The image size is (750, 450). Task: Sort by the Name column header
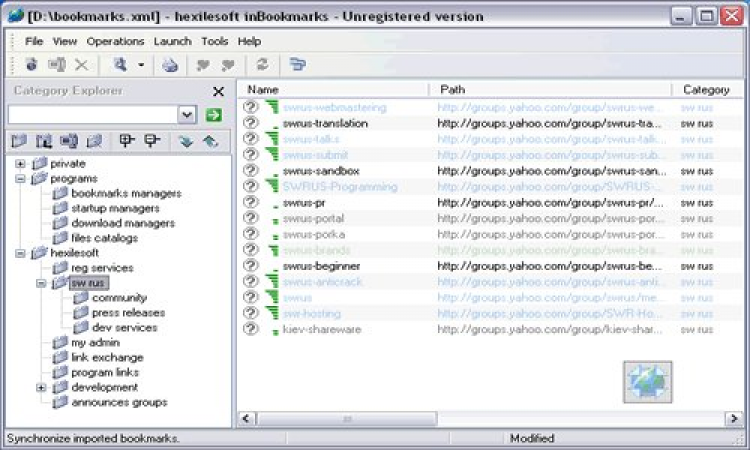333,90
